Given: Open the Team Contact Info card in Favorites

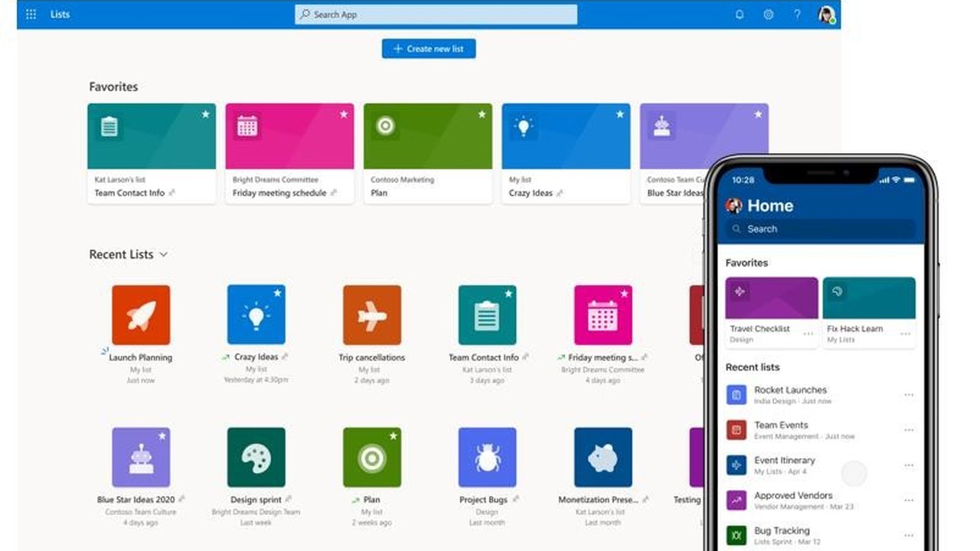Looking at the screenshot, I should [x=152, y=154].
